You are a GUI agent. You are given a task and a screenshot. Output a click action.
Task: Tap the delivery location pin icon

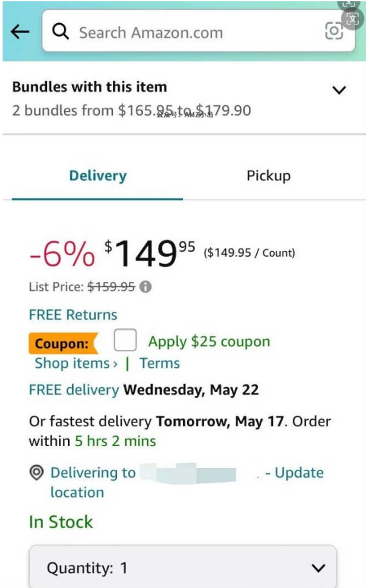point(37,472)
